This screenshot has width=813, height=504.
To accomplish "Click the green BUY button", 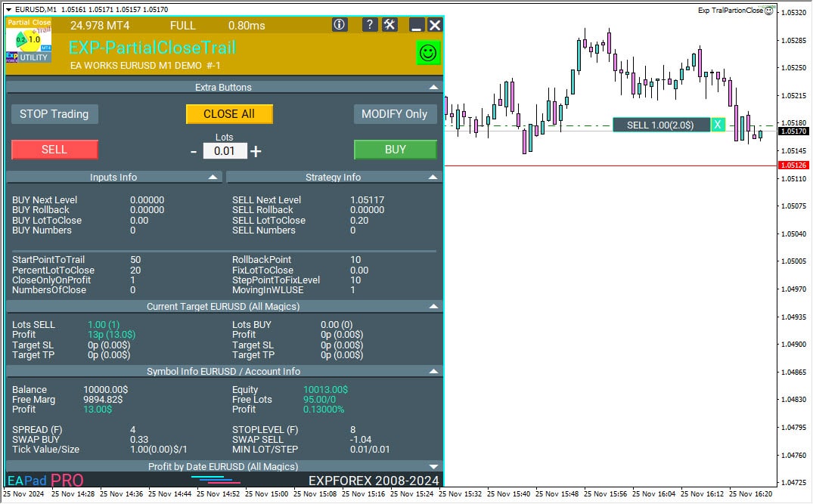I will tap(395, 150).
